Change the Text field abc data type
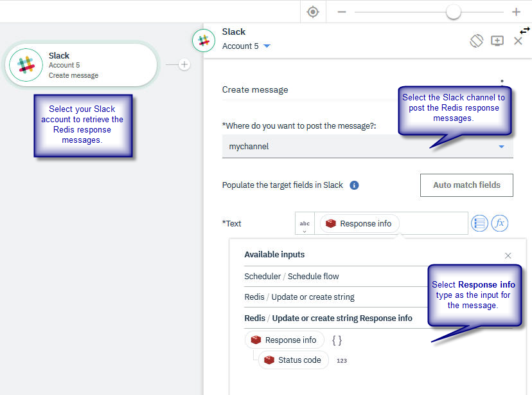 [x=305, y=223]
